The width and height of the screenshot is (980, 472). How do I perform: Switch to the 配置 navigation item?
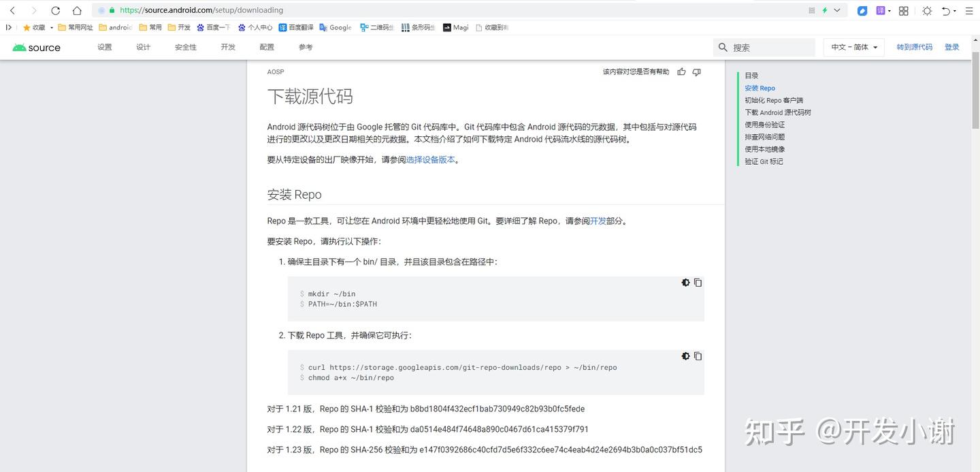266,47
